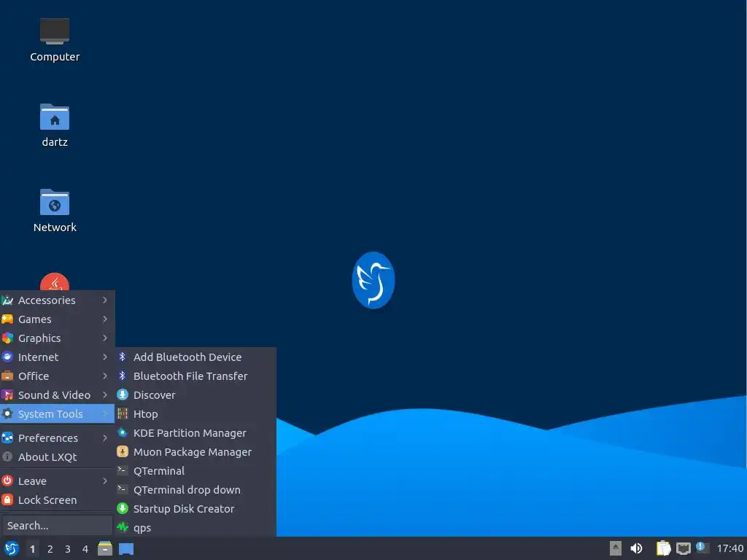Click the red Leave power icon
Screen dimensions: 747x560
[x=7, y=481]
